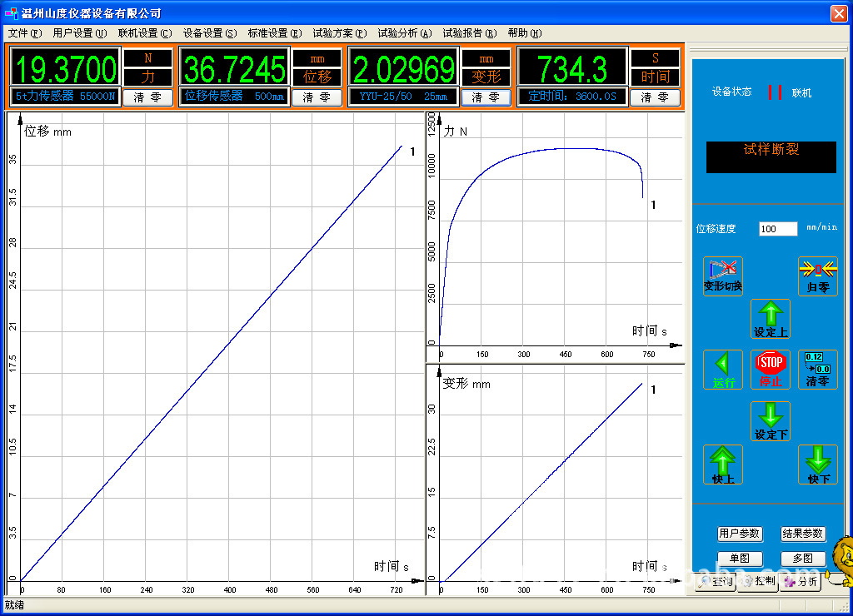Click the 设定上 green up arrow
The width and height of the screenshot is (853, 616).
click(x=771, y=318)
